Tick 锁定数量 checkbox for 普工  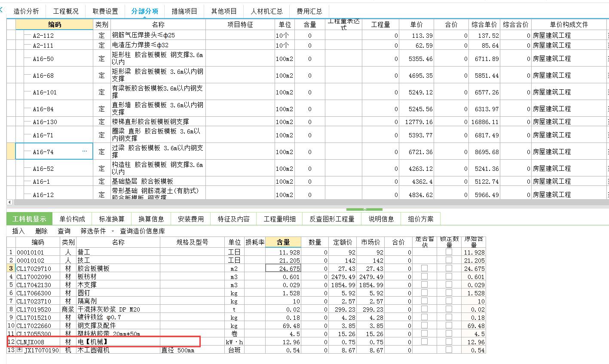[x=449, y=252]
